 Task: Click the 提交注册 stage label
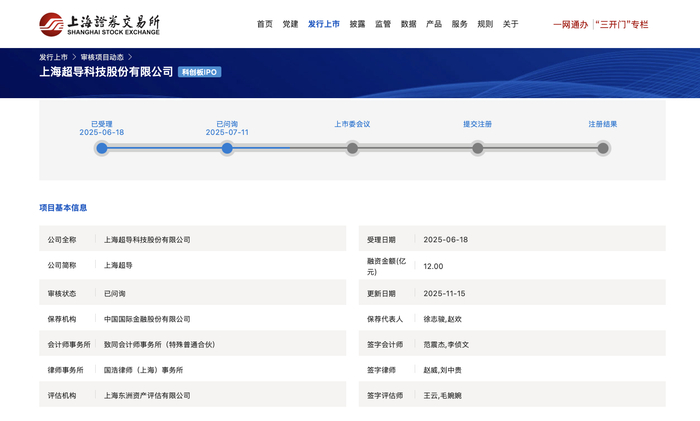point(478,124)
